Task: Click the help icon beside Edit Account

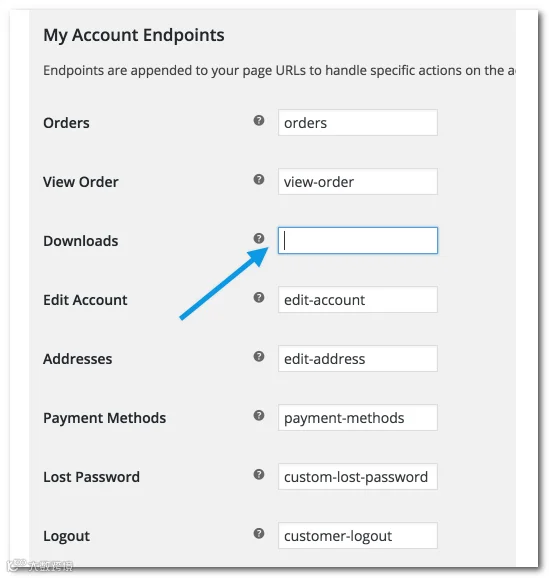Action: [x=259, y=297]
